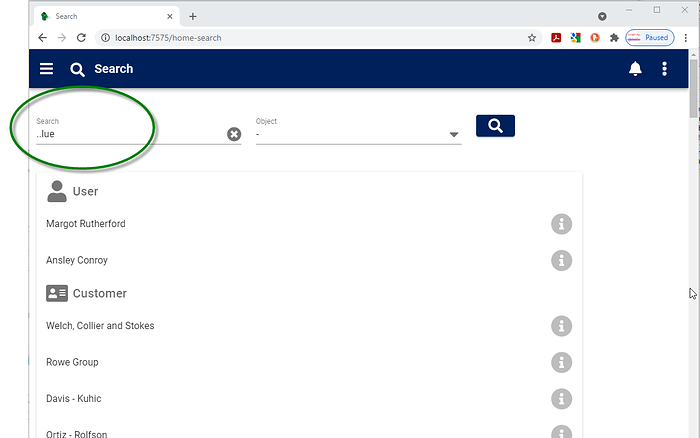Go forward in the browser
This screenshot has width=700, height=438.
(x=62, y=38)
